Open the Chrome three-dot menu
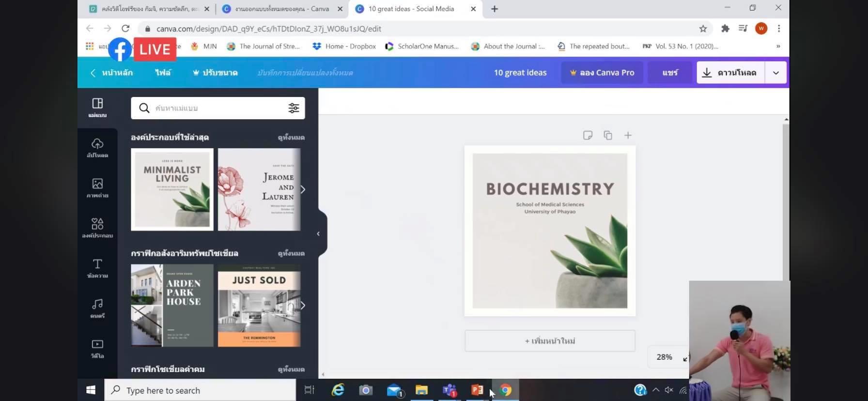Viewport: 868px width, 401px height. (x=779, y=29)
